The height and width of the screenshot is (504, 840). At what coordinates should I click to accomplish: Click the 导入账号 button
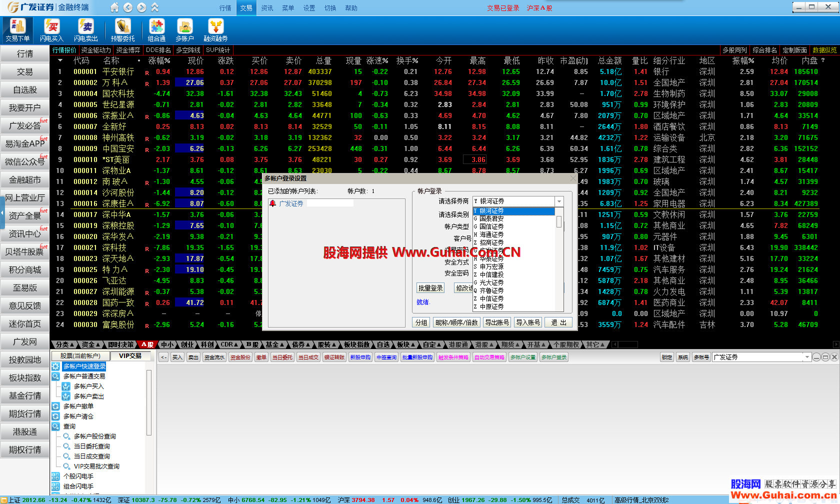click(528, 322)
